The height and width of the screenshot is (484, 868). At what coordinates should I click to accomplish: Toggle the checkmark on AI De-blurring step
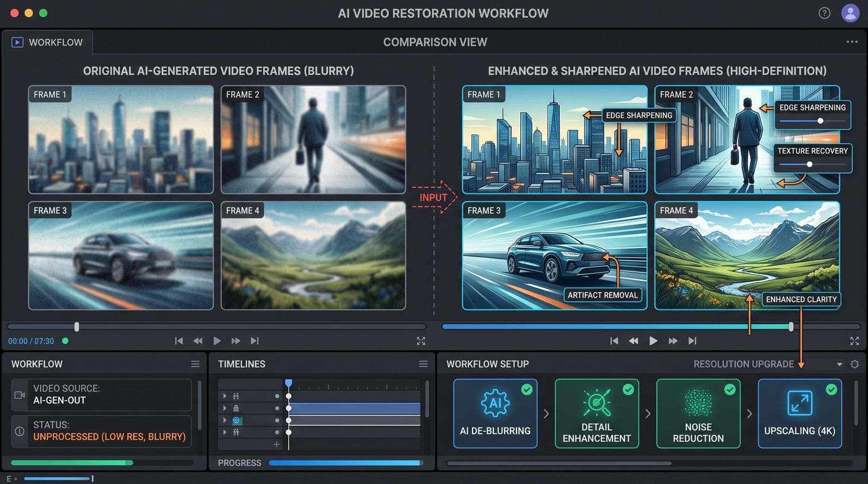526,390
